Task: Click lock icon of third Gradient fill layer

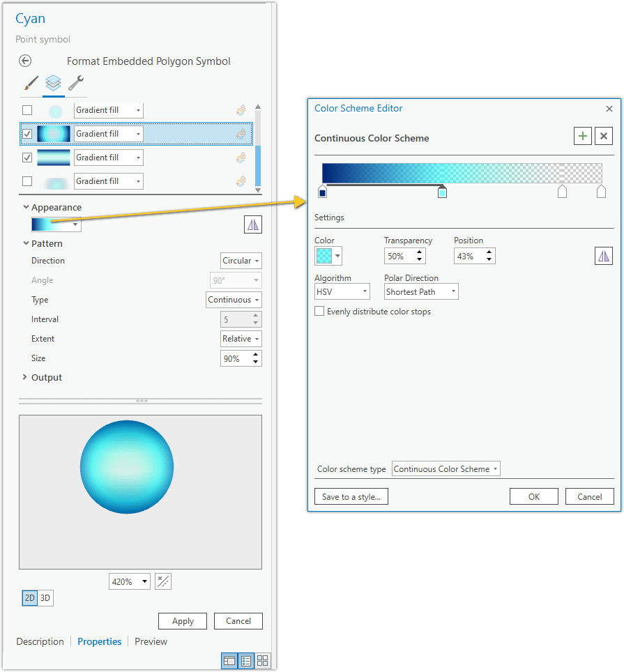Action: pyautogui.click(x=241, y=158)
